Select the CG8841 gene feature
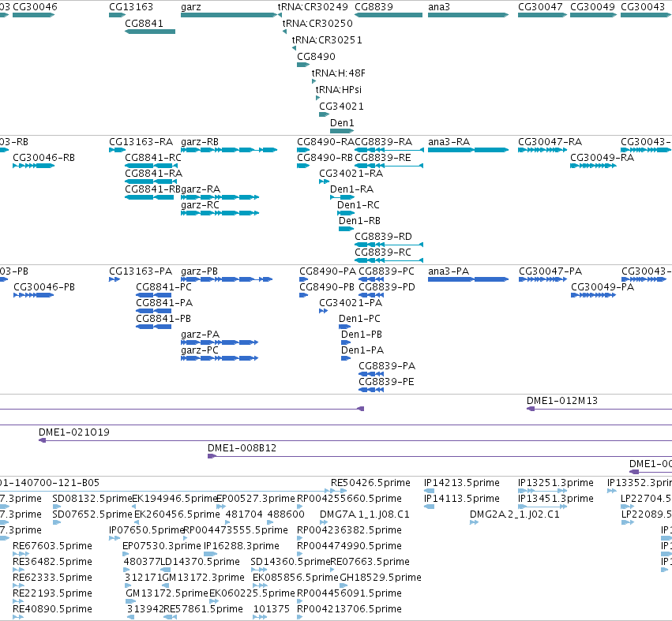 point(150,32)
